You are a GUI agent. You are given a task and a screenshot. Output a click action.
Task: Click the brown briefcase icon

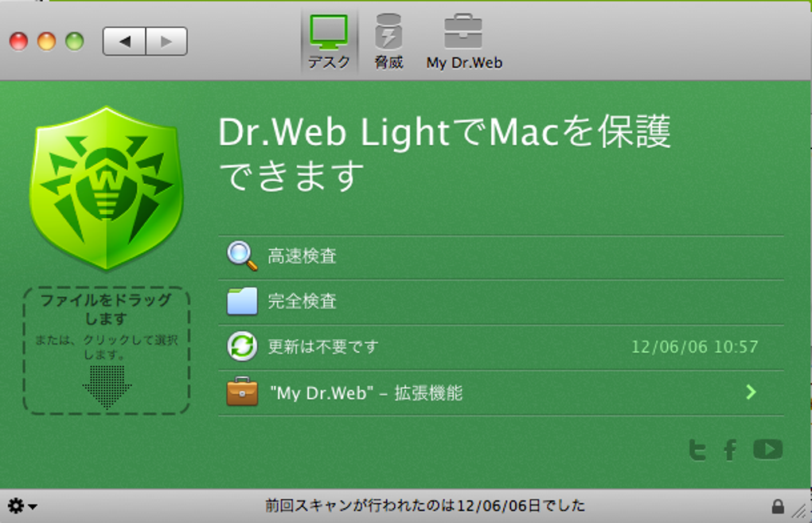point(242,392)
